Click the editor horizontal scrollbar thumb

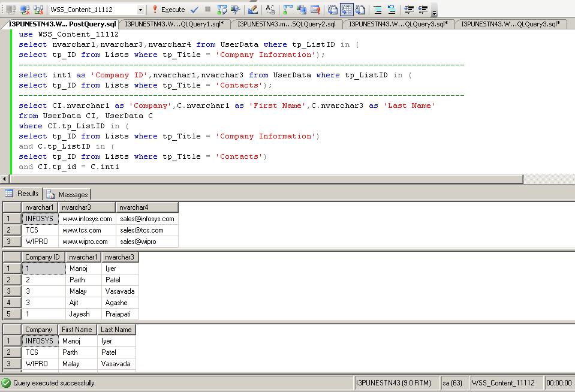click(266, 179)
